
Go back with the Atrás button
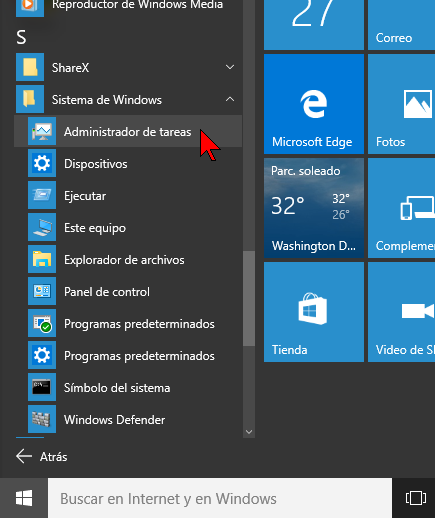tap(42, 457)
